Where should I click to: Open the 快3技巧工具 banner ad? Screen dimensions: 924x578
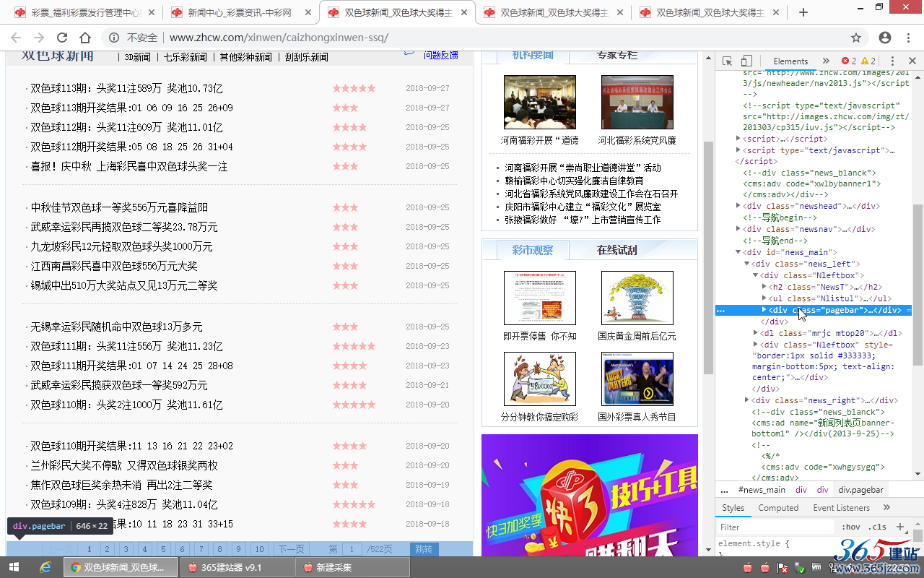pos(590,495)
